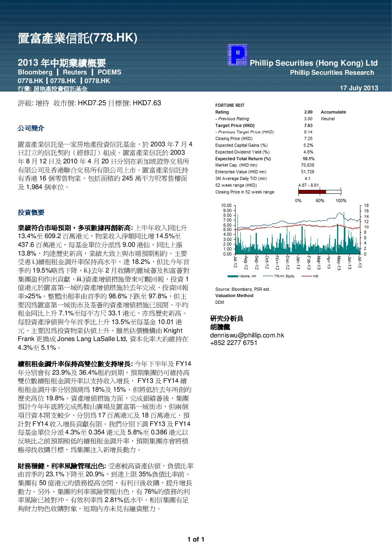Click the Valuation Method label
This screenshot has height=555, width=392.
pyautogui.click(x=234, y=295)
